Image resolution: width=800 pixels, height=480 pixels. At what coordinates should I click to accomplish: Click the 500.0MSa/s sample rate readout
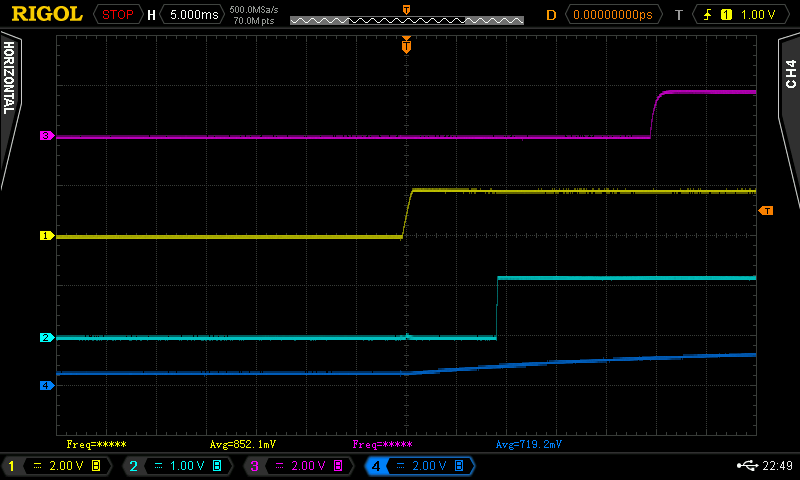(254, 10)
